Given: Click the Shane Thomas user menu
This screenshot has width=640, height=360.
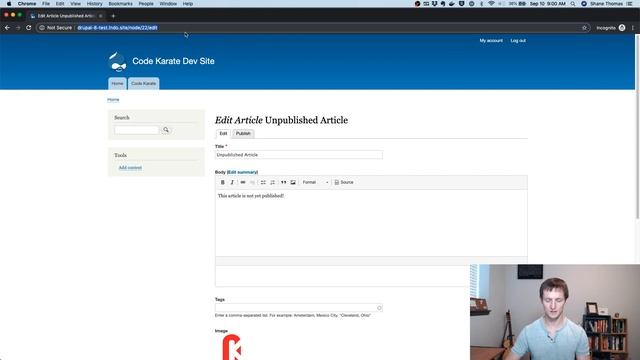Looking at the screenshot, I should click(x=606, y=4).
